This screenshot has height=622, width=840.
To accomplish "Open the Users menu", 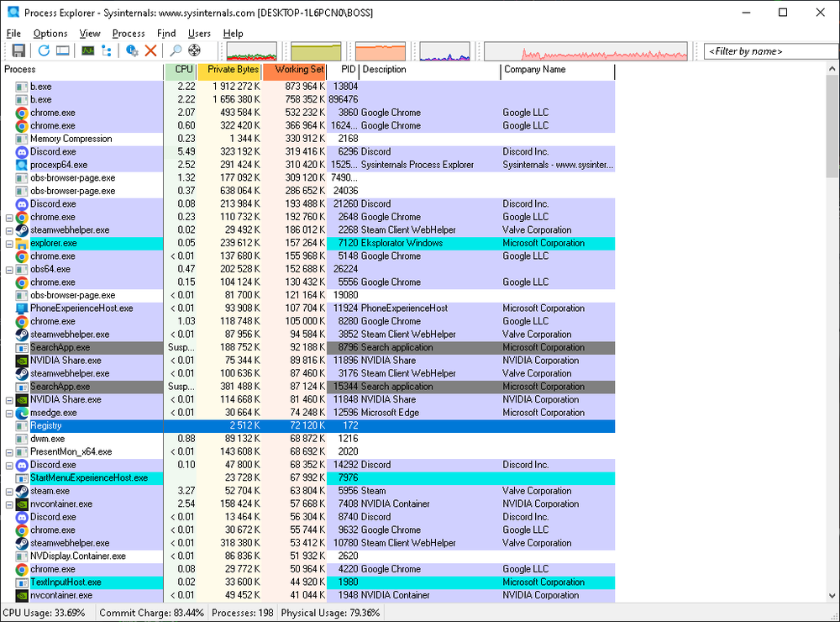I will [199, 34].
